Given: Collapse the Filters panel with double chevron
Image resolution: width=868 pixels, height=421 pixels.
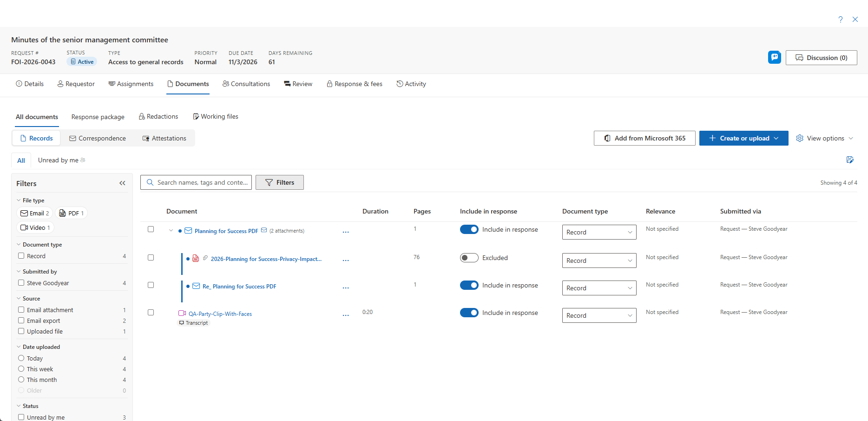Looking at the screenshot, I should pos(122,183).
